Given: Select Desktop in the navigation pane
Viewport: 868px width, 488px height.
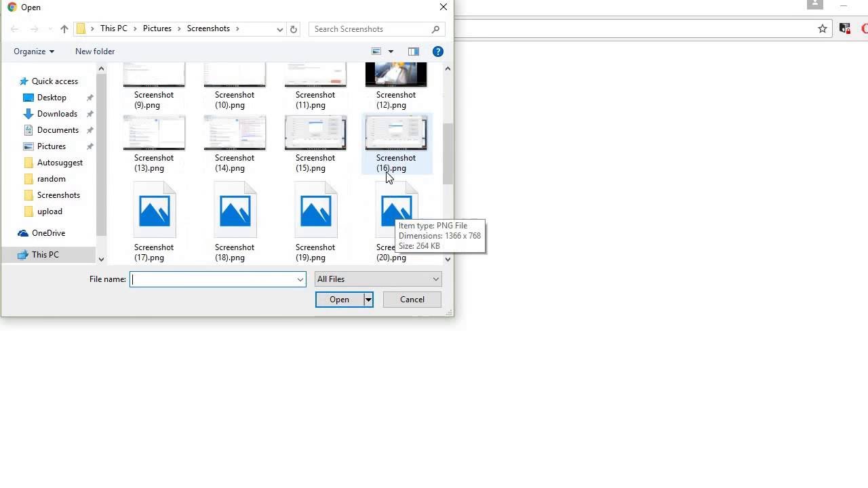Looking at the screenshot, I should click(x=52, y=98).
